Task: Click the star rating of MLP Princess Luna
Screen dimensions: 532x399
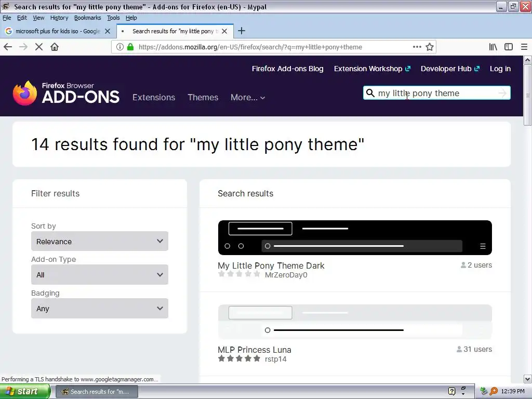Action: coord(239,358)
